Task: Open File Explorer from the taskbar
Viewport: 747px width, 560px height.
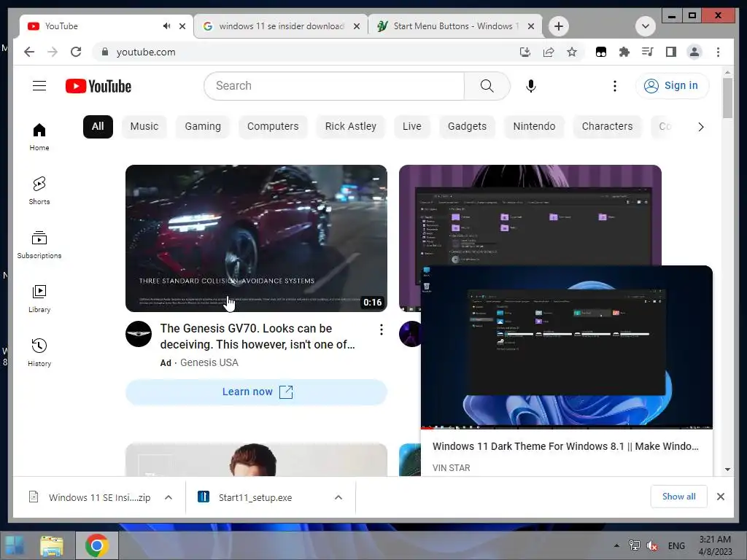Action: pyautogui.click(x=52, y=545)
